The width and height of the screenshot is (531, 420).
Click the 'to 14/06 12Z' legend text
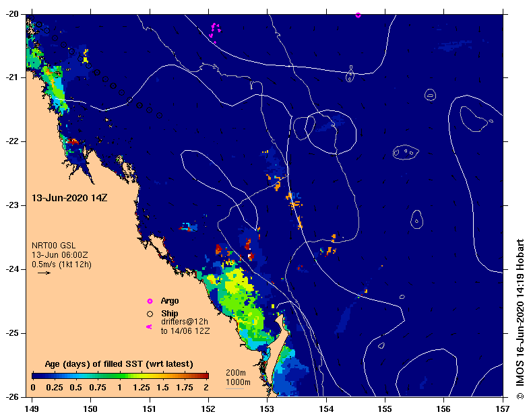pyautogui.click(x=185, y=330)
